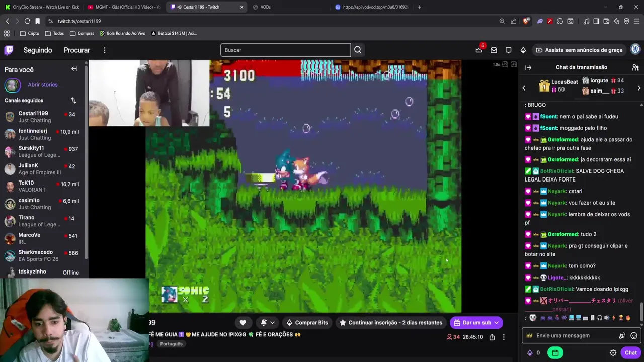The width and height of the screenshot is (644, 362).
Task: Open Brave playlist music note icon
Action: [586, 21]
